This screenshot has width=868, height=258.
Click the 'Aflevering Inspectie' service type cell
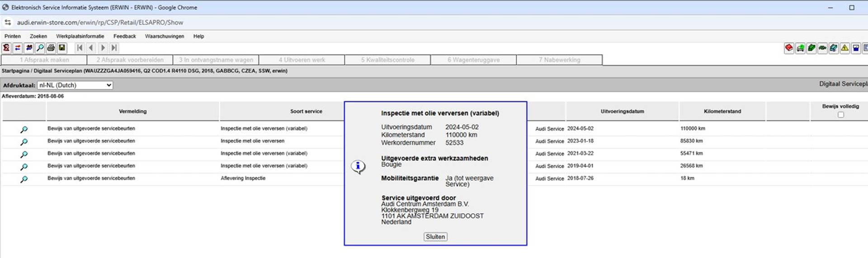[243, 178]
